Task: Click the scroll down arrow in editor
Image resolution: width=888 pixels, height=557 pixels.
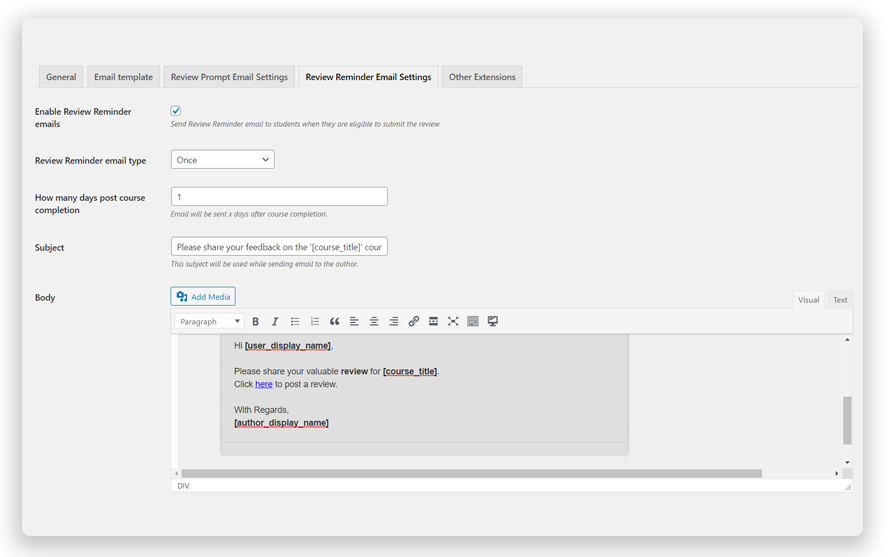Action: click(847, 462)
